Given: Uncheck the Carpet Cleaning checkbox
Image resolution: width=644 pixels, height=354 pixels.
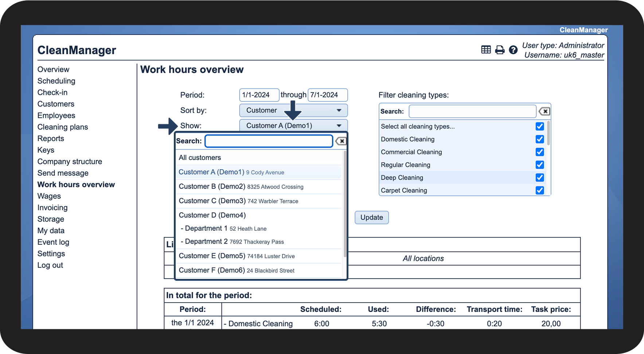Looking at the screenshot, I should coord(540,190).
